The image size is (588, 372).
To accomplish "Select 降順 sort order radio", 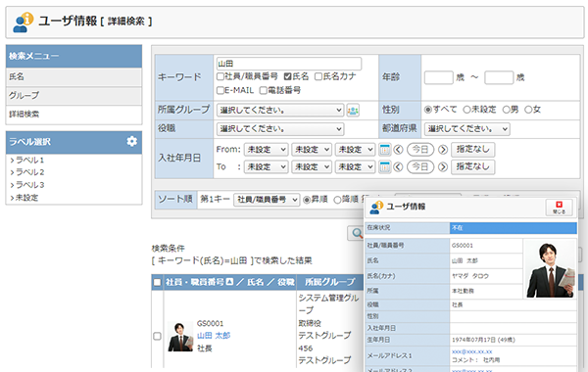I will coord(337,200).
